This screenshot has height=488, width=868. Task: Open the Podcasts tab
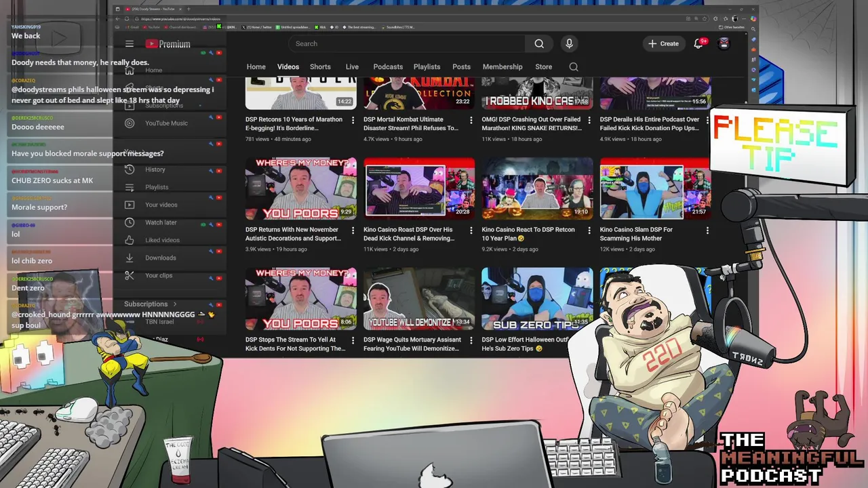click(388, 67)
